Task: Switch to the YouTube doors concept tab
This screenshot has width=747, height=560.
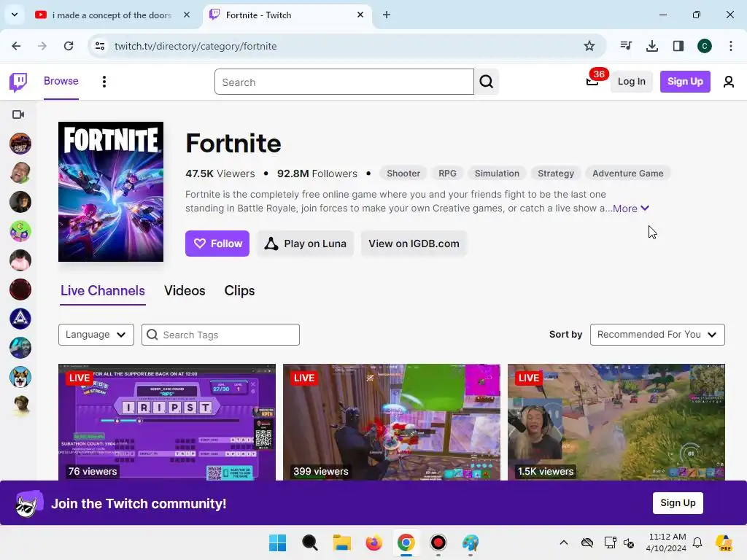Action: click(x=112, y=15)
